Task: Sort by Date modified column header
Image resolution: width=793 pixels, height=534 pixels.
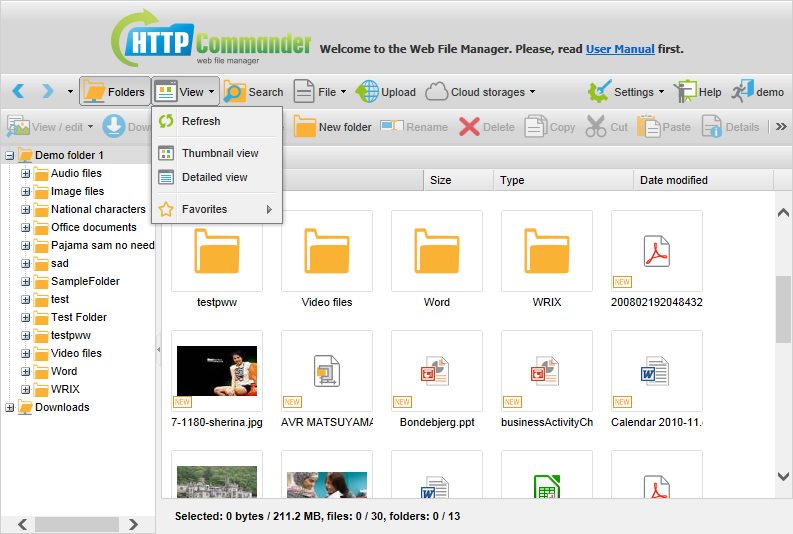Action: click(x=673, y=180)
